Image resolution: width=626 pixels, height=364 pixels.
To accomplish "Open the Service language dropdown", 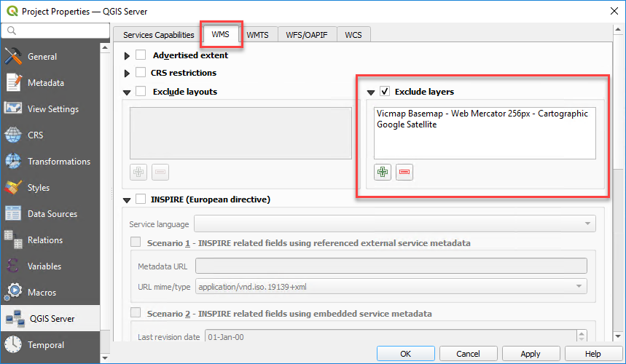I will (395, 223).
